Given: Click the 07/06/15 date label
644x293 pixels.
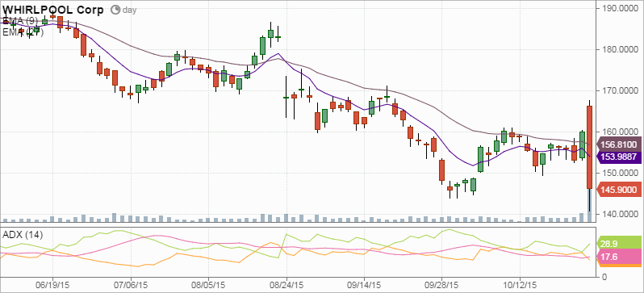Looking at the screenshot, I should point(131,284).
